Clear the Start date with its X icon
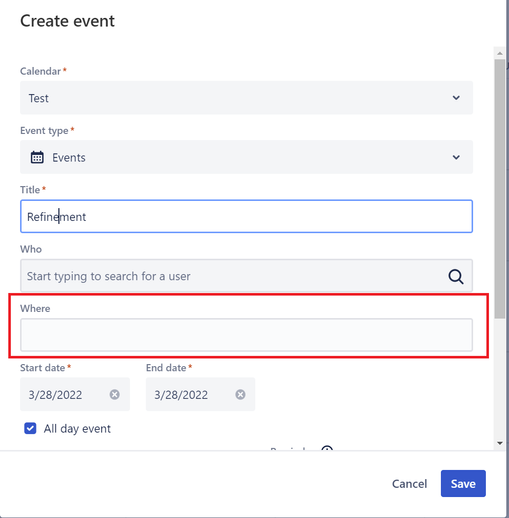Screen dimensions: 509x518 click(114, 395)
